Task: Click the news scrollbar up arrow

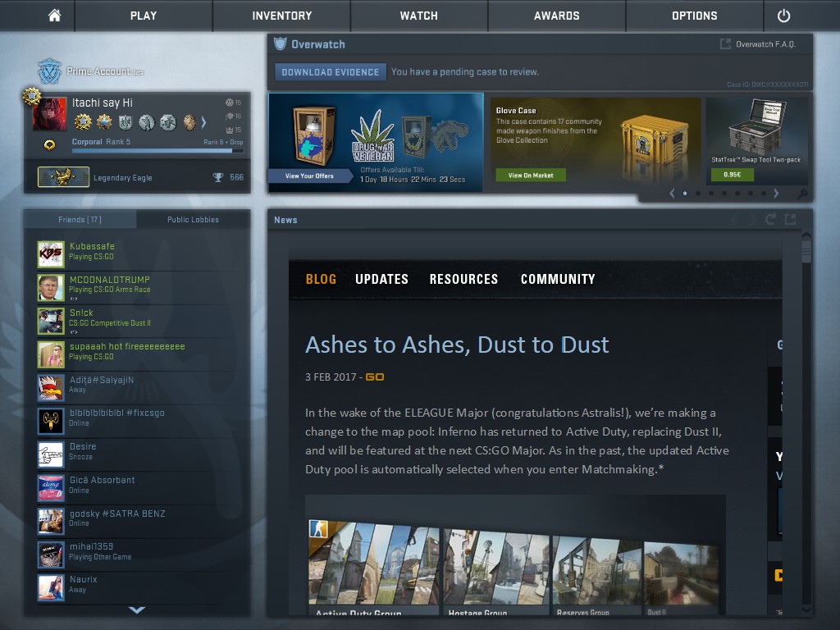Action: (x=806, y=236)
